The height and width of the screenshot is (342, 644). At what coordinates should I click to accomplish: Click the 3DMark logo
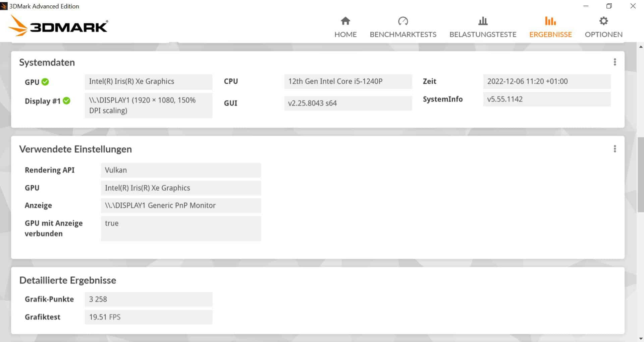tap(58, 26)
